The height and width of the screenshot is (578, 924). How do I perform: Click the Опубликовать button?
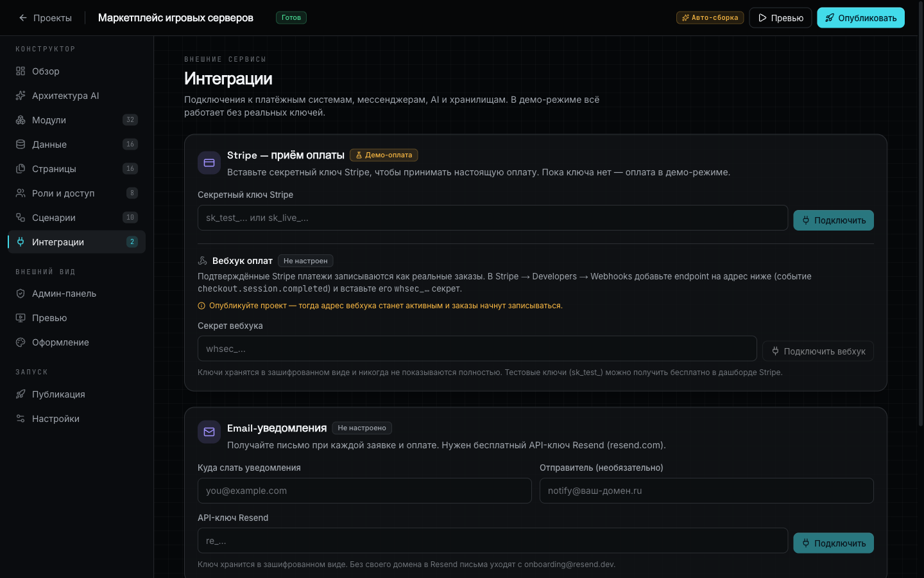(x=860, y=18)
